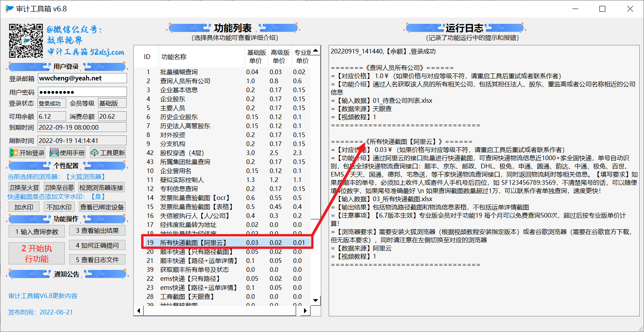Open the 使用手册 user manual

[x=67, y=153]
